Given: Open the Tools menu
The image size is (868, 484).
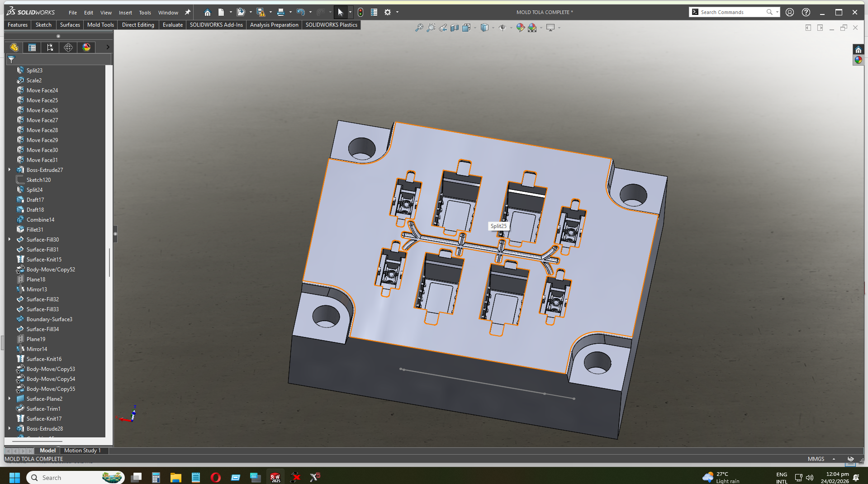Looking at the screenshot, I should tap(145, 13).
